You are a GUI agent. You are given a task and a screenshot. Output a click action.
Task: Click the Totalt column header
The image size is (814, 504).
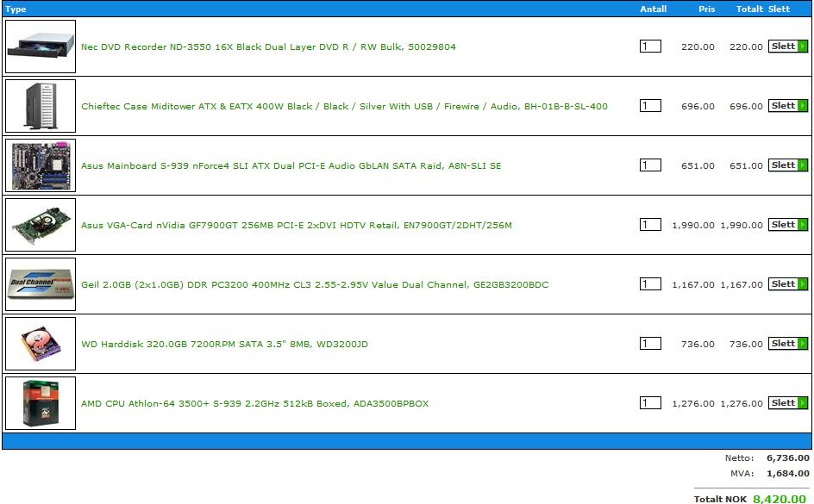tap(749, 9)
